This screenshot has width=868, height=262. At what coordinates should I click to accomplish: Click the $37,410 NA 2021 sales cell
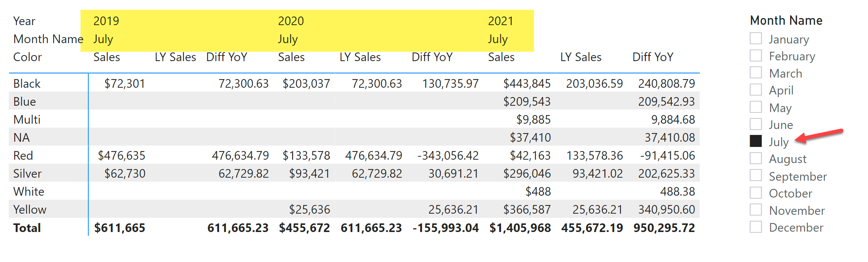click(x=530, y=138)
